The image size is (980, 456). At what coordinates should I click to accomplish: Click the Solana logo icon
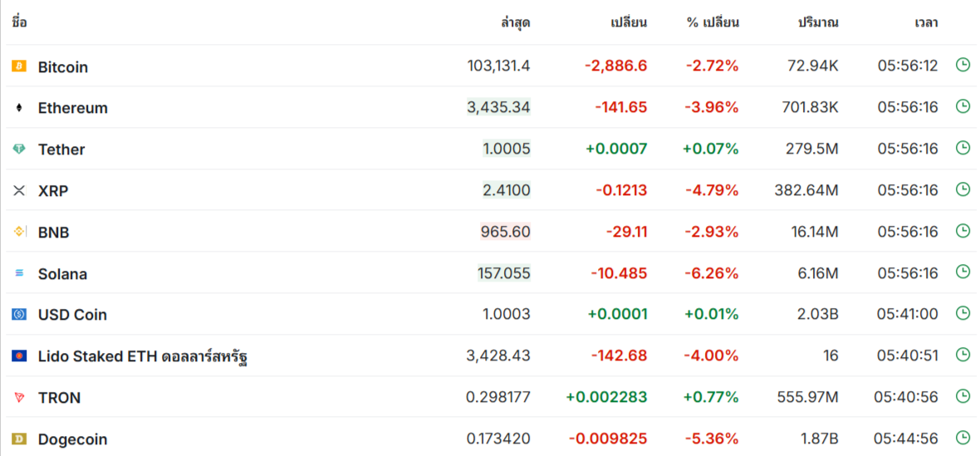coord(19,273)
